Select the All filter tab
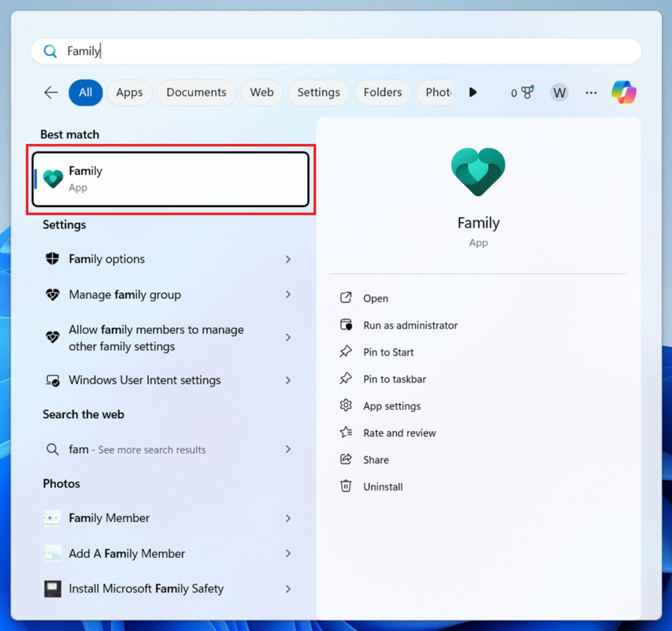The width and height of the screenshot is (672, 631). pos(86,93)
